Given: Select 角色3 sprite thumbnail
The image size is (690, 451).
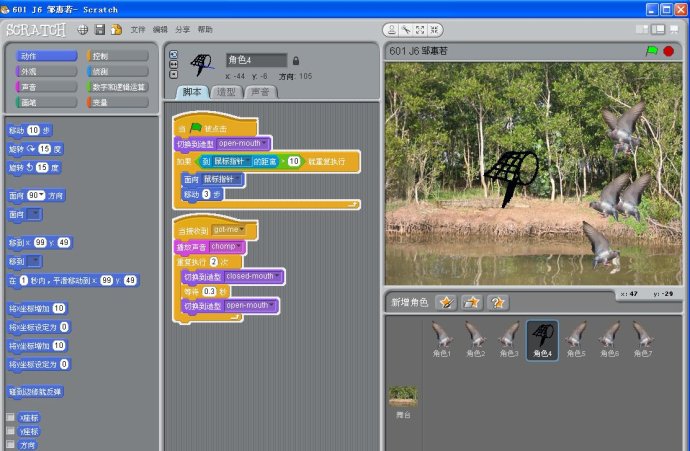Looking at the screenshot, I should [x=509, y=339].
